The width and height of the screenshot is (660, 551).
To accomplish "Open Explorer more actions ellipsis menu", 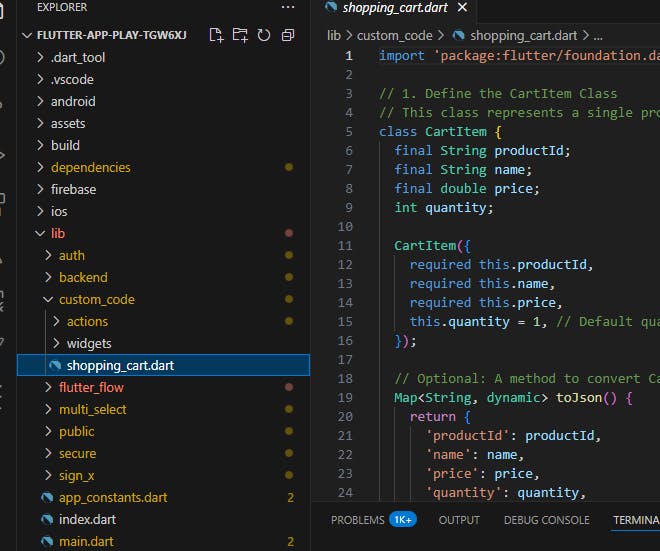I will (288, 7).
